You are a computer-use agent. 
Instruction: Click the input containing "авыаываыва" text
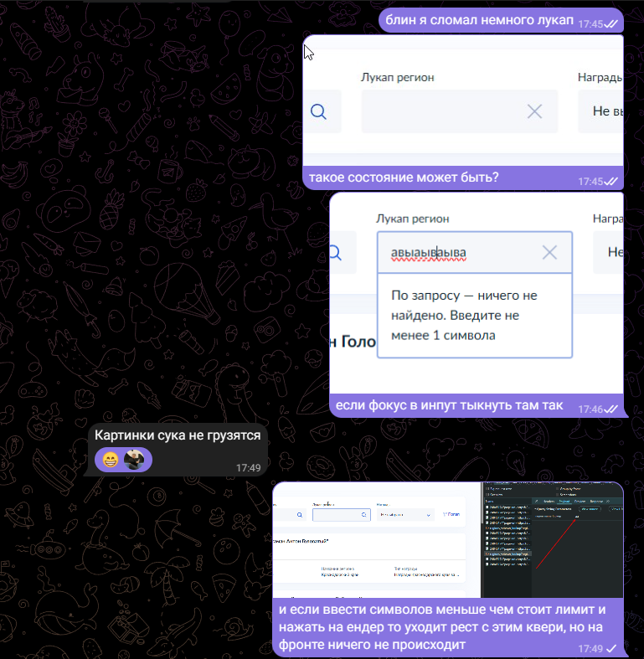pos(475,252)
